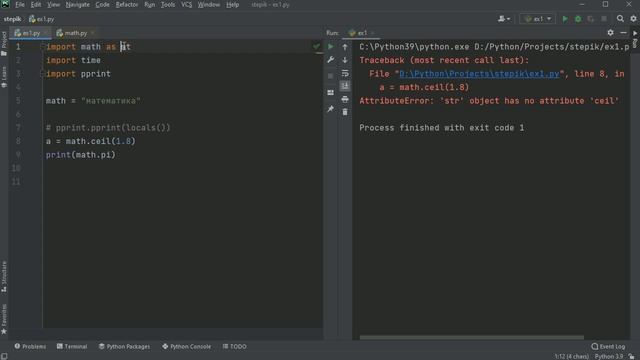Debug ex1 with the bug icon

pyautogui.click(x=578, y=19)
